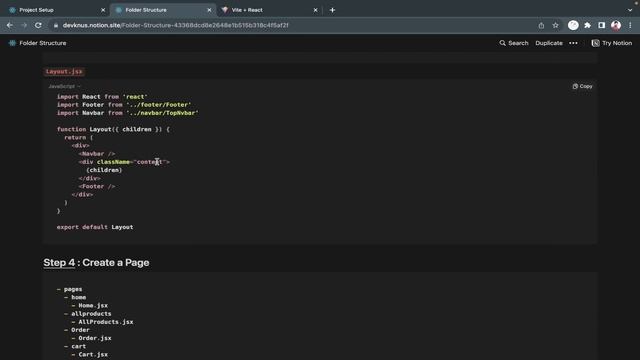Click the Folder Structure page title icon

point(12,43)
